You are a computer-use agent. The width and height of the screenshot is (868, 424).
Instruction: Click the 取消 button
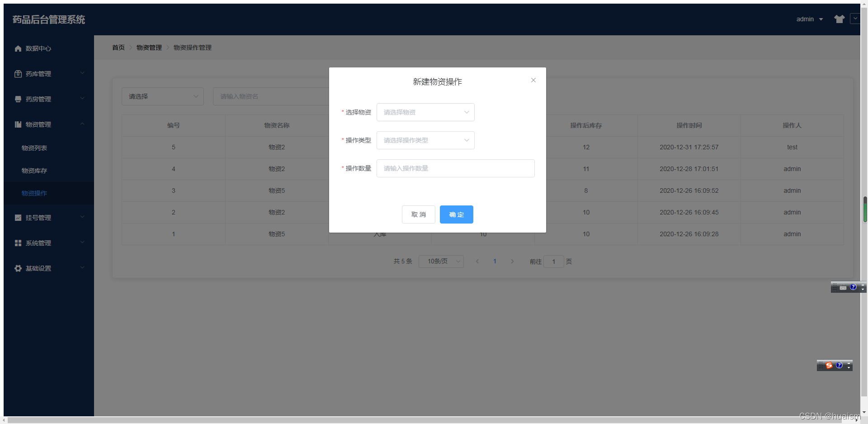(419, 214)
